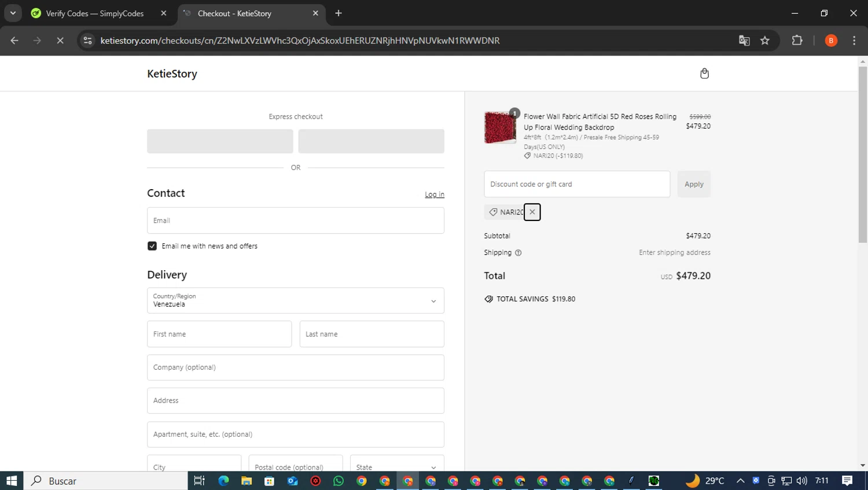Open the Google Translate page icon

(x=744, y=40)
